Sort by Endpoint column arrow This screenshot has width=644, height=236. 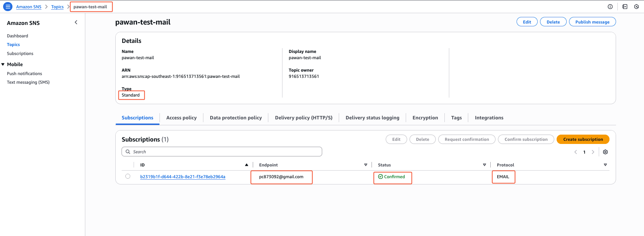pyautogui.click(x=366, y=165)
